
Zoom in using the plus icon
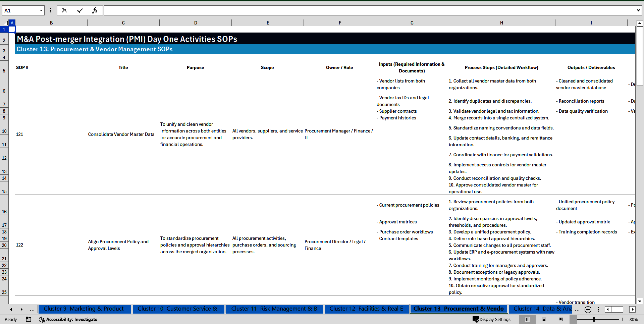click(x=622, y=319)
